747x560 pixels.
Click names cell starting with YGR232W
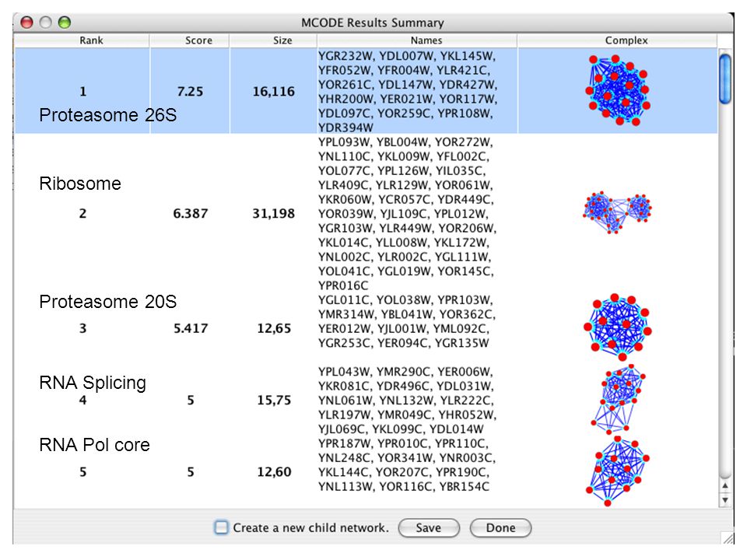coord(417,91)
